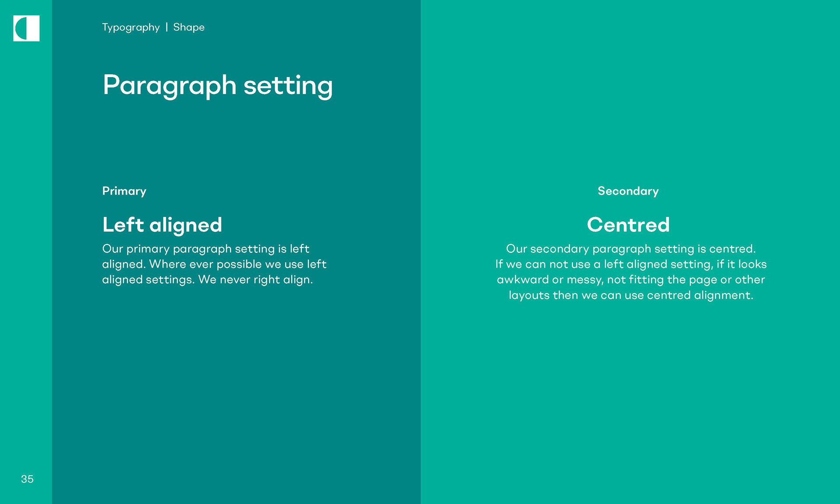Select the Shape breadcrumb item
Screen dimensions: 840x504
(189, 27)
